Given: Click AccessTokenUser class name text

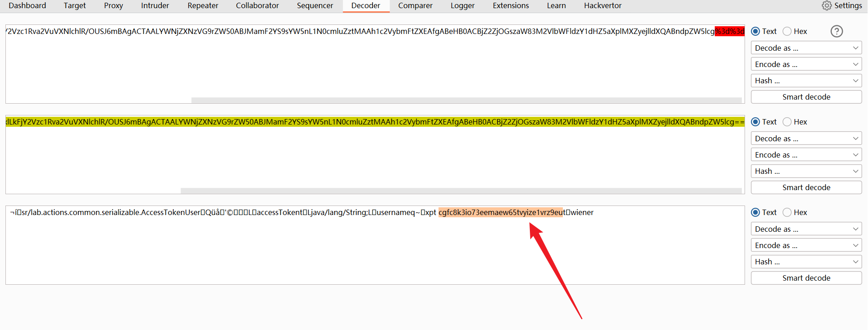Looking at the screenshot, I should [x=170, y=212].
